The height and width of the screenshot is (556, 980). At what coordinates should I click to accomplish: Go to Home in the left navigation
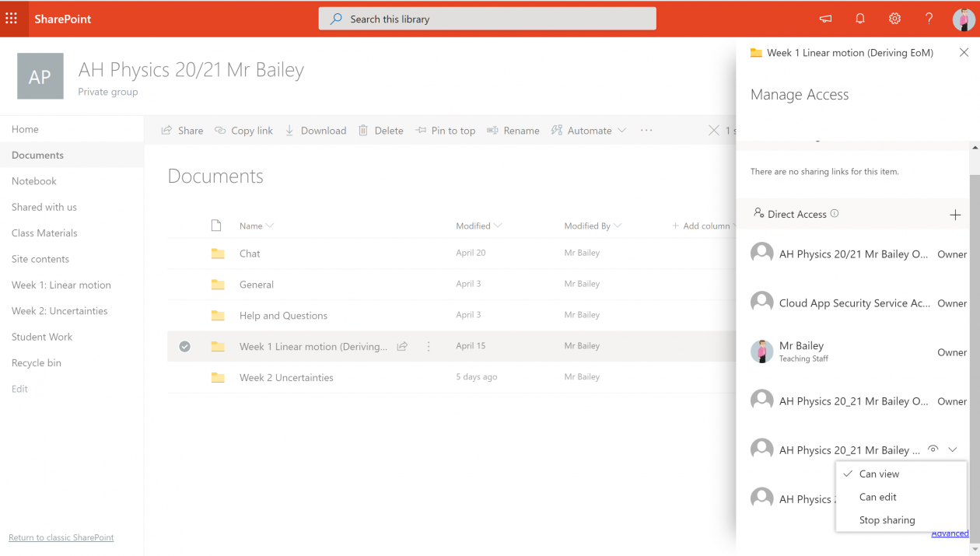pos(25,129)
